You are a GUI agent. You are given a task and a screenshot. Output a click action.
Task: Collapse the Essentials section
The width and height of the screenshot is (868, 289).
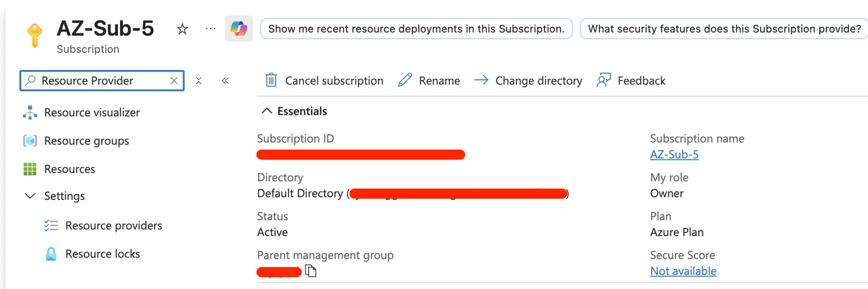pyautogui.click(x=267, y=111)
